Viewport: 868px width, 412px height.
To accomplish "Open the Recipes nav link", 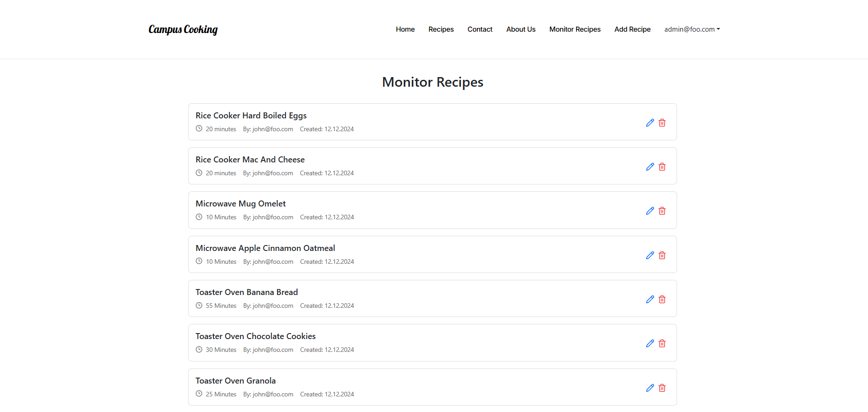I will pyautogui.click(x=441, y=29).
